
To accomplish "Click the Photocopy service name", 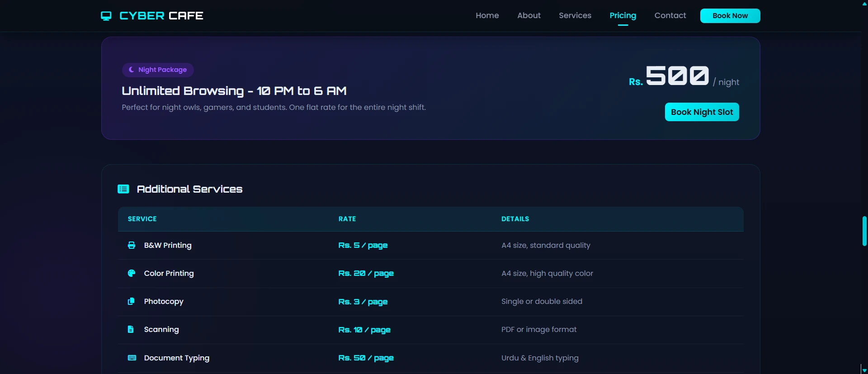I will pyautogui.click(x=164, y=302).
